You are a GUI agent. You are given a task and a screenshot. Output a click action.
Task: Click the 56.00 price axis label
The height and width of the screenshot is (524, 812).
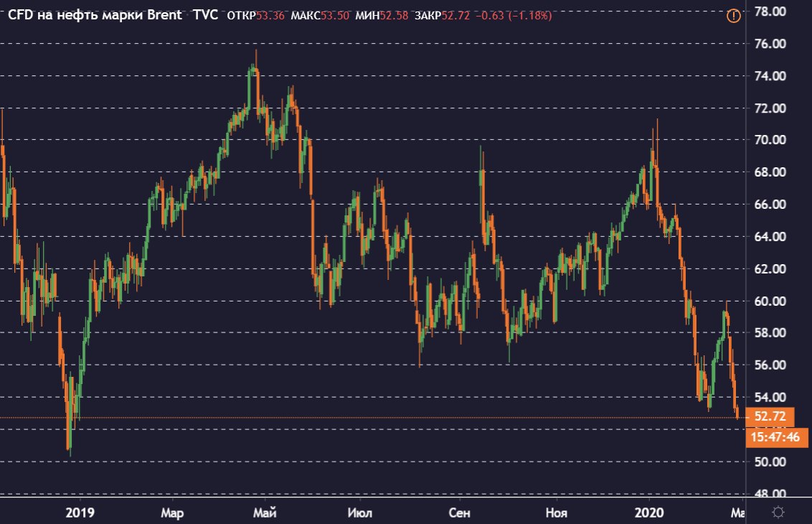(770, 365)
